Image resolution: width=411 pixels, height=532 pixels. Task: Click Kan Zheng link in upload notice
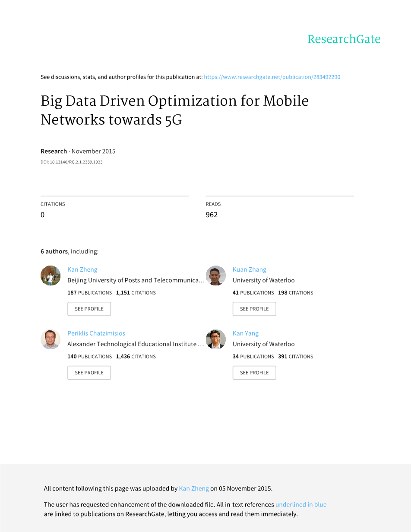click(x=194, y=489)
